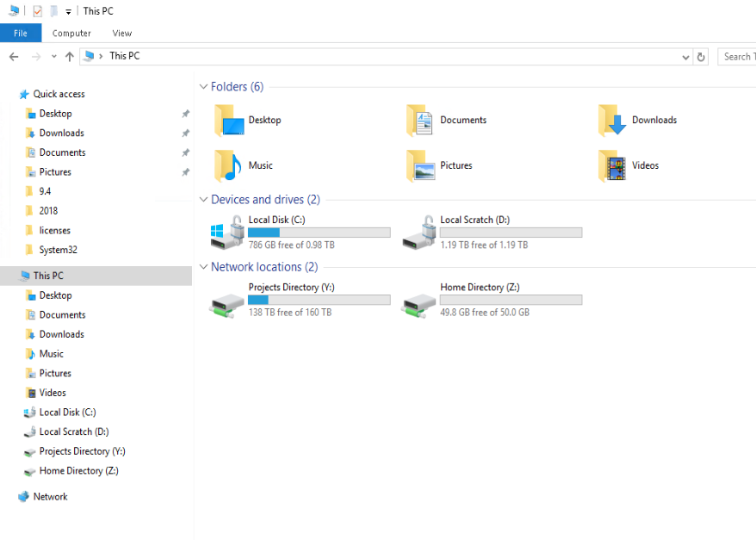
Task: Select the Local Disk (C:) drive icon
Action: (x=227, y=233)
